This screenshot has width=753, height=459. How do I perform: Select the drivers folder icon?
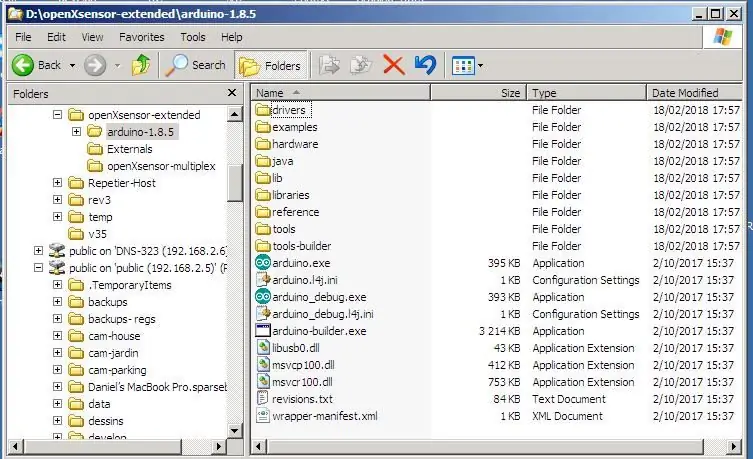point(263,110)
